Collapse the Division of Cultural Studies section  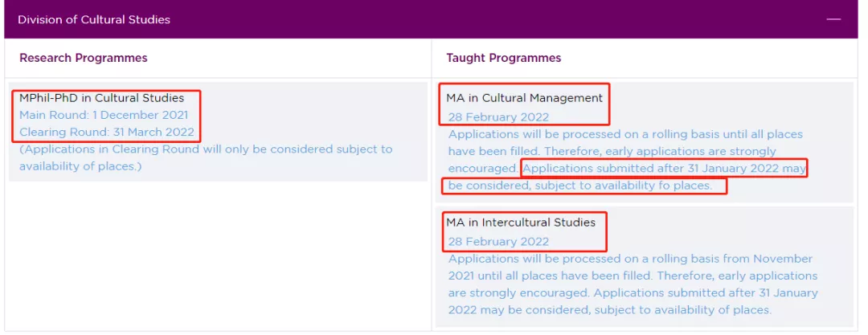[x=833, y=19]
